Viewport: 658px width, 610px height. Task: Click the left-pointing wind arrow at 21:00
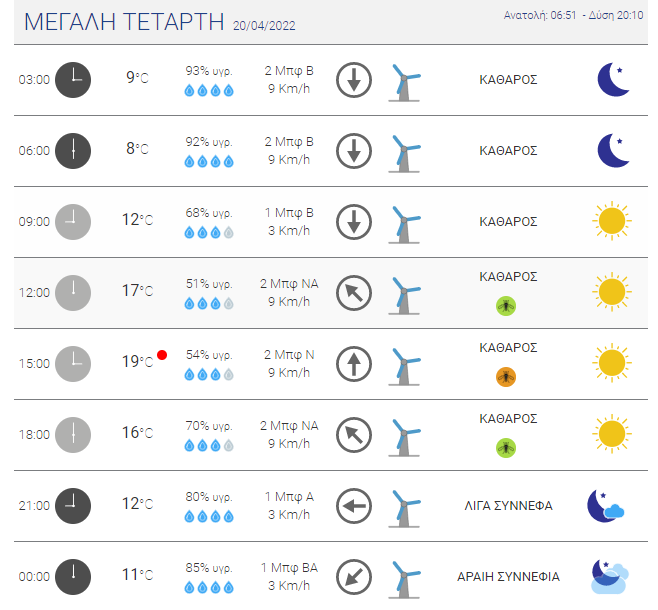pyautogui.click(x=354, y=506)
